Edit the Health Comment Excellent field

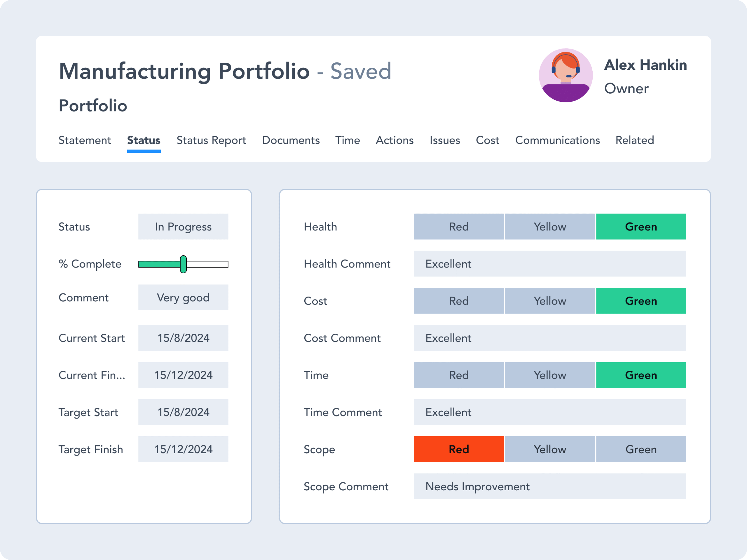(x=550, y=264)
